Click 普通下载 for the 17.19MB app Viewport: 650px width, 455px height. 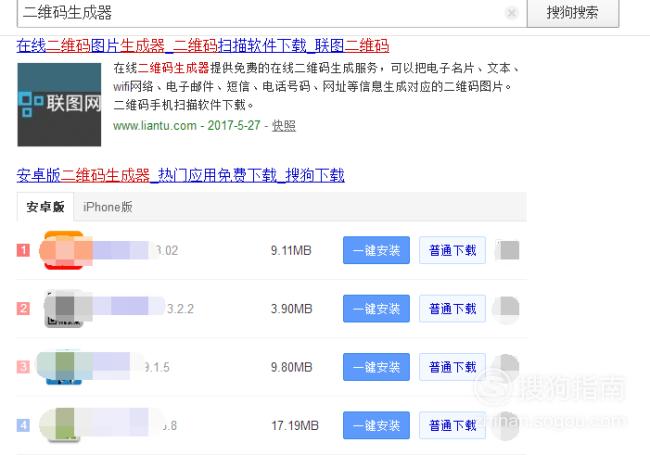[x=452, y=426]
